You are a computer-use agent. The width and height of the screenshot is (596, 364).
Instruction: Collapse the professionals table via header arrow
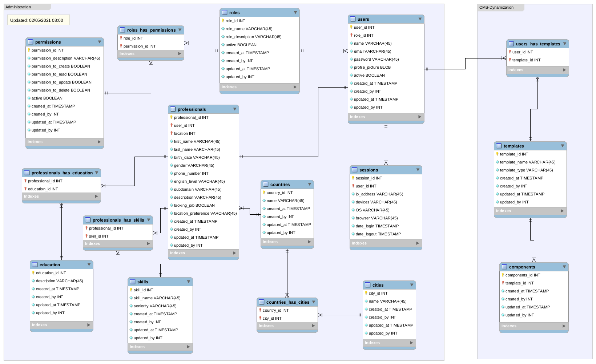(x=235, y=109)
